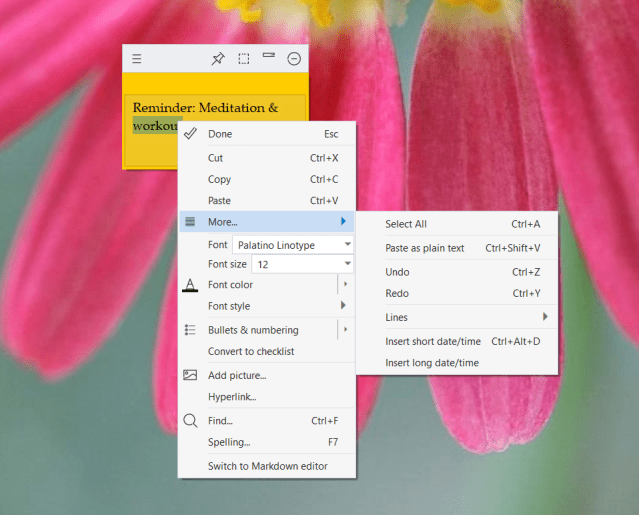This screenshot has width=639, height=515.
Task: Pin the note with the pushpin icon
Action: tap(218, 59)
